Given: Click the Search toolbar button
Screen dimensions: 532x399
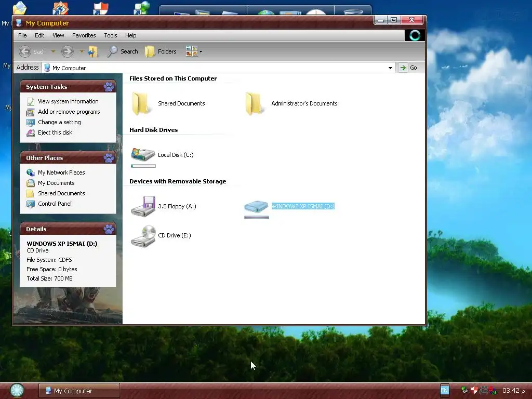Looking at the screenshot, I should (123, 51).
